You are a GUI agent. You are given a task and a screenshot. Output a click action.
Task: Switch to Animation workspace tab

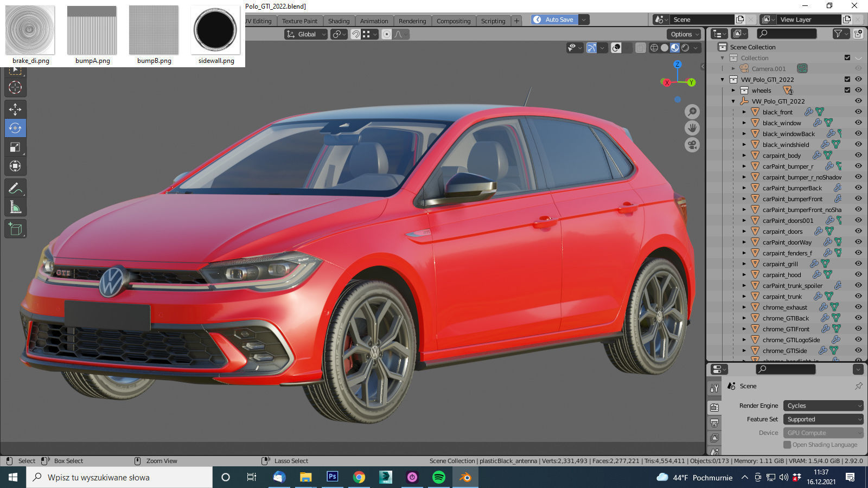point(374,21)
